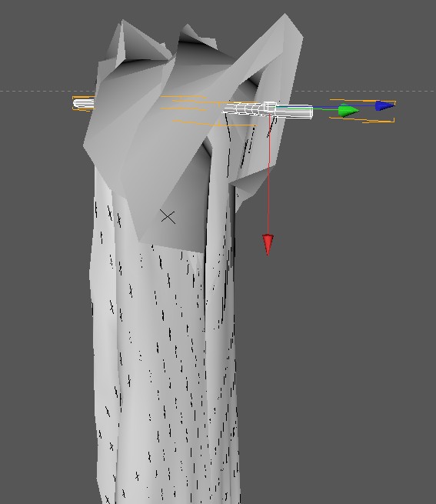Select the small white cylinder on left side
Screen dimensions: 436x504
tap(84, 104)
